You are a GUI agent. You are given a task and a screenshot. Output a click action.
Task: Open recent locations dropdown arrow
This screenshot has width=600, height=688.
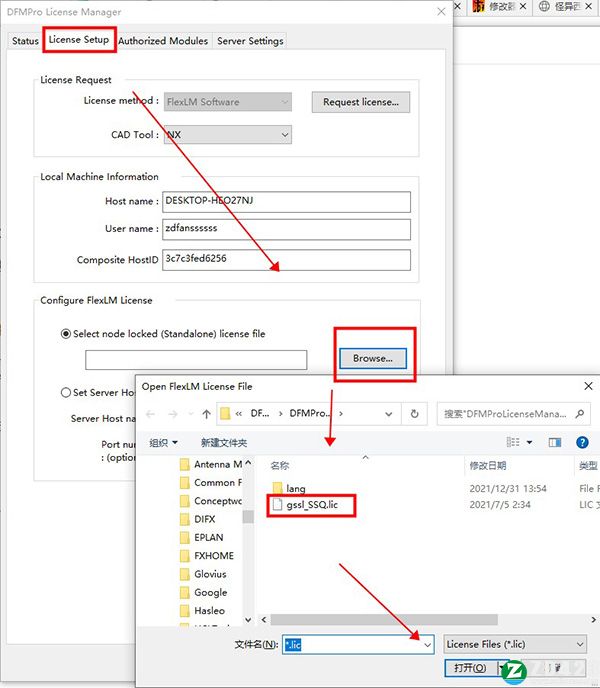[x=190, y=414]
